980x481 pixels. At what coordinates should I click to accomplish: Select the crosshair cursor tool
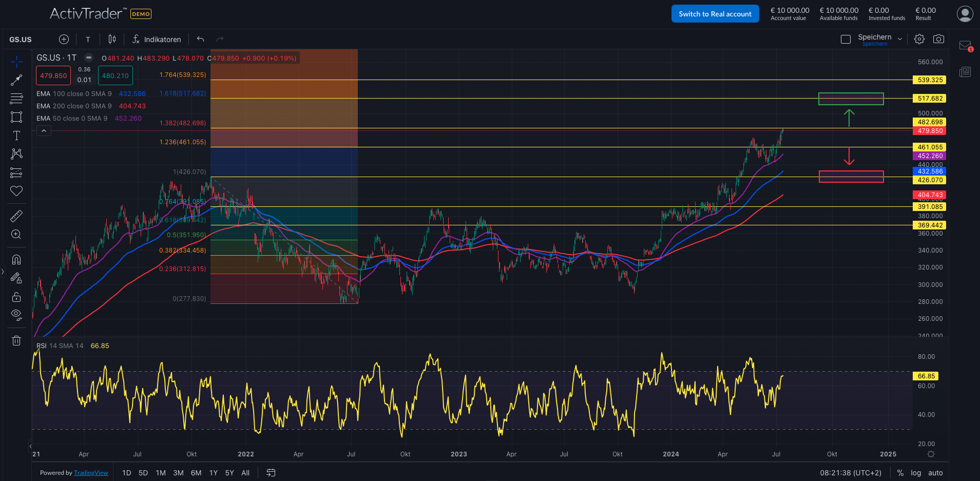tap(16, 62)
